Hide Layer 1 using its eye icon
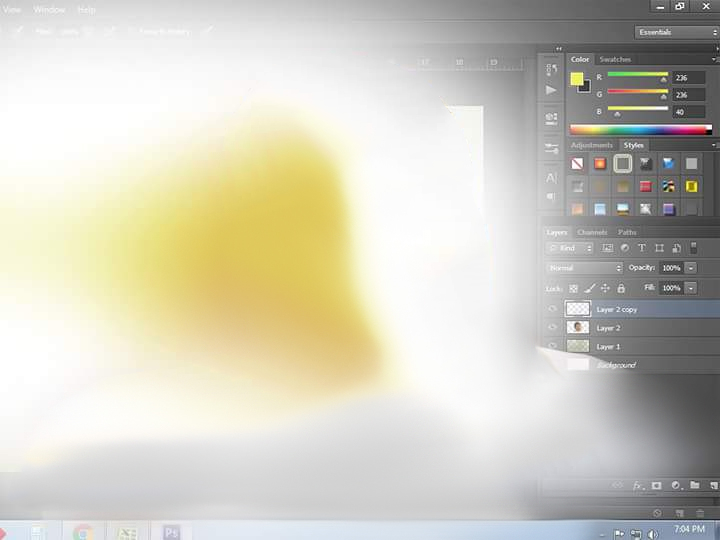 552,346
